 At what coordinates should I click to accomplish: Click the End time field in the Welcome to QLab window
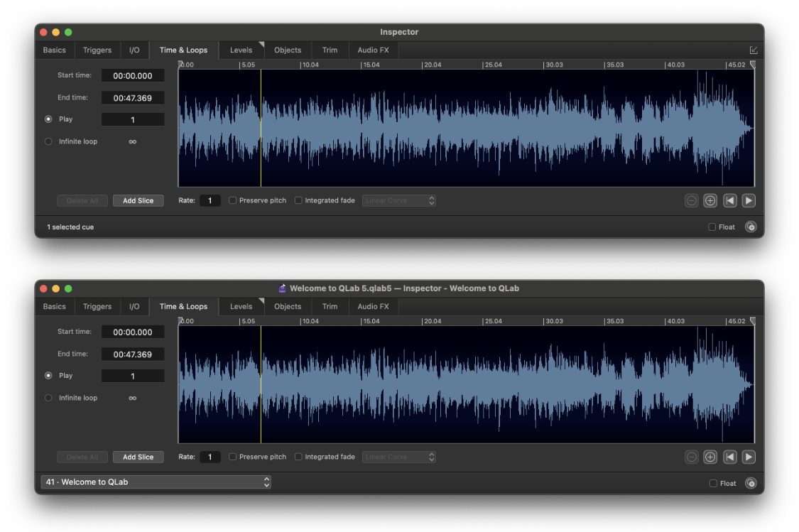coord(133,354)
